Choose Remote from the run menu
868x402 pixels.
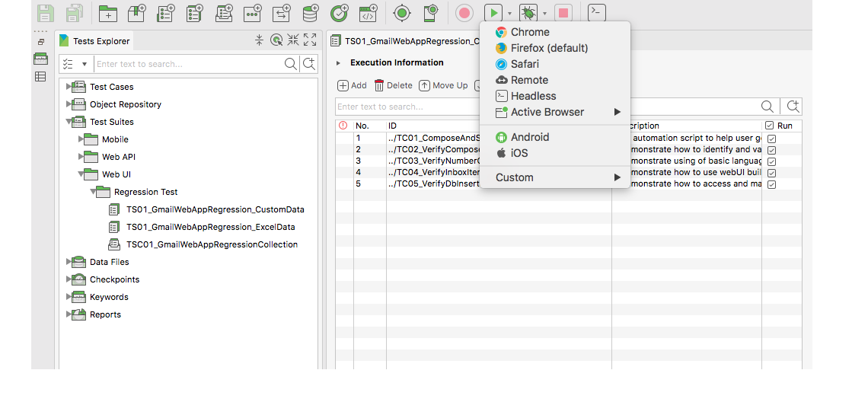[x=554, y=80]
